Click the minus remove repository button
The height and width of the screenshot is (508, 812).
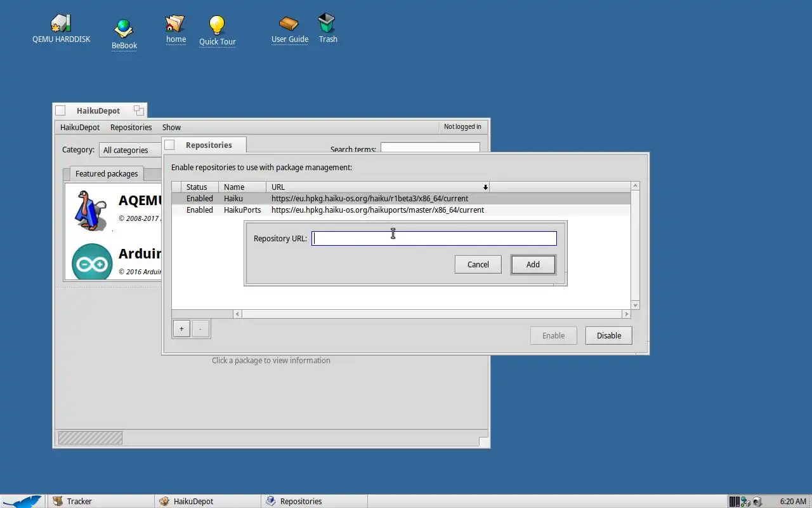200,328
